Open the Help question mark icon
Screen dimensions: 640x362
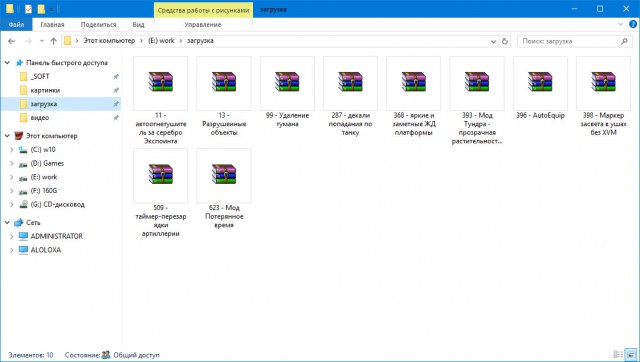click(x=633, y=24)
